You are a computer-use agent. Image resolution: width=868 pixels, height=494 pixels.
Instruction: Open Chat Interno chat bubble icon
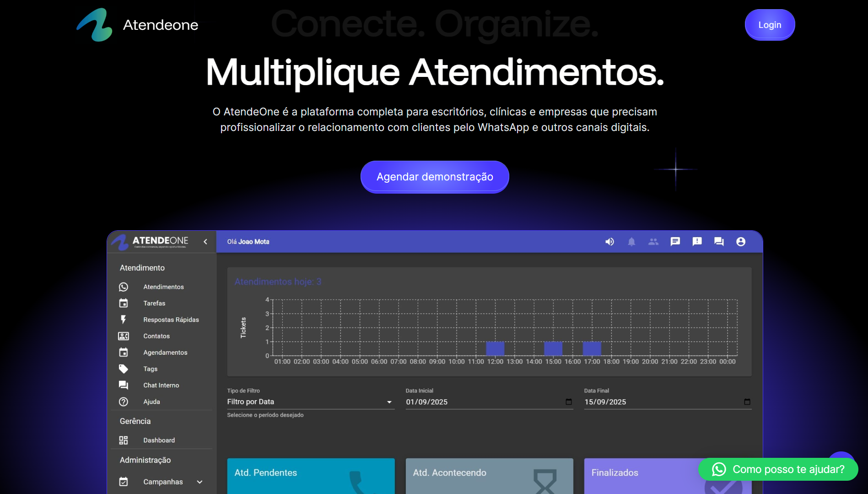click(x=124, y=385)
